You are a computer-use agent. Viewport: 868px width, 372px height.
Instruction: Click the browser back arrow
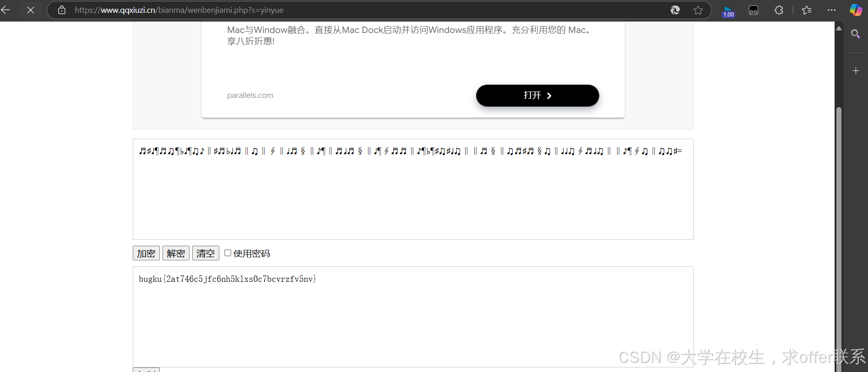pos(6,10)
